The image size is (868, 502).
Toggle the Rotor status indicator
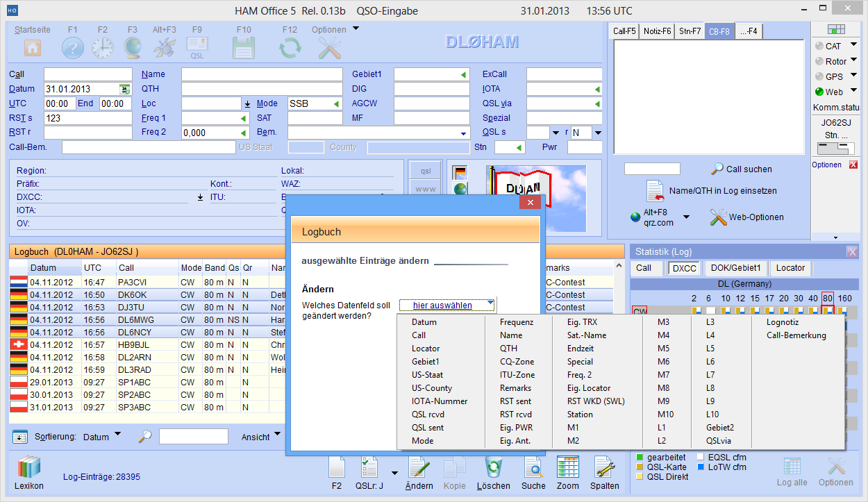[x=819, y=61]
